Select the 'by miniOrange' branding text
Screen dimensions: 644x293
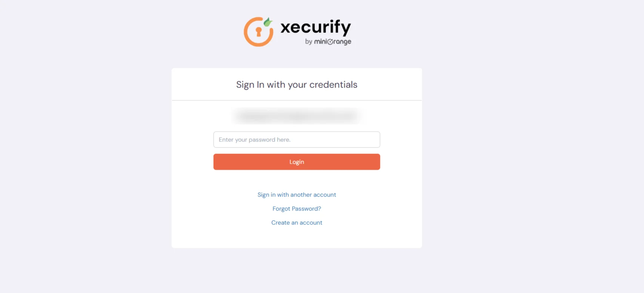(327, 41)
